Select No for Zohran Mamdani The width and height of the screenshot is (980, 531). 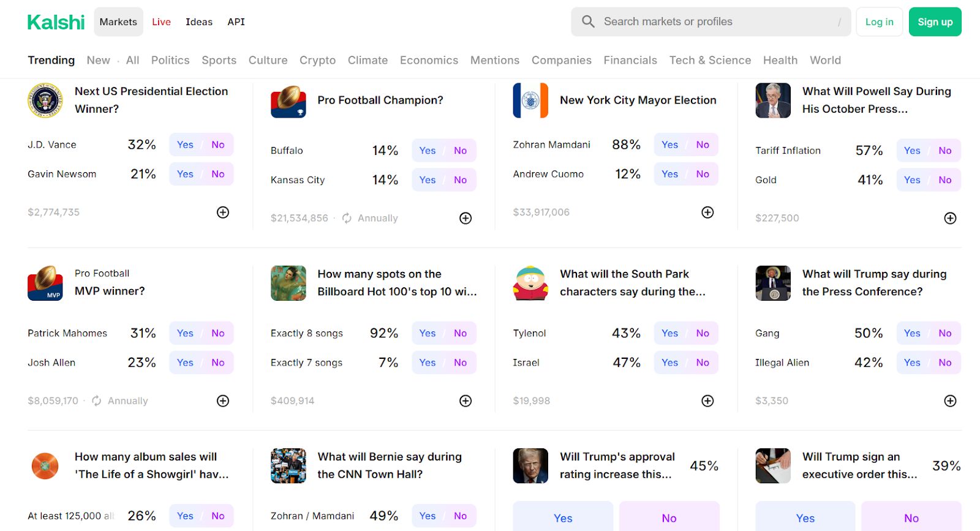coord(703,145)
